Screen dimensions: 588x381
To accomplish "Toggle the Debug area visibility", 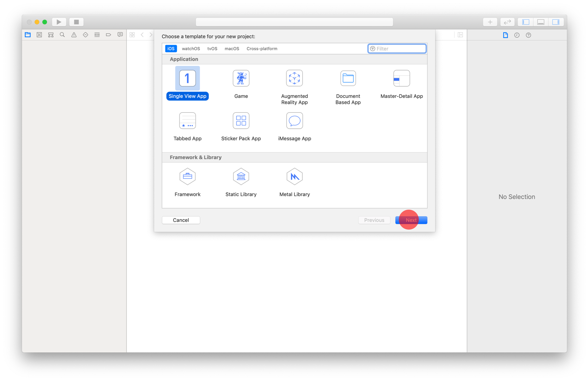I will coord(541,22).
